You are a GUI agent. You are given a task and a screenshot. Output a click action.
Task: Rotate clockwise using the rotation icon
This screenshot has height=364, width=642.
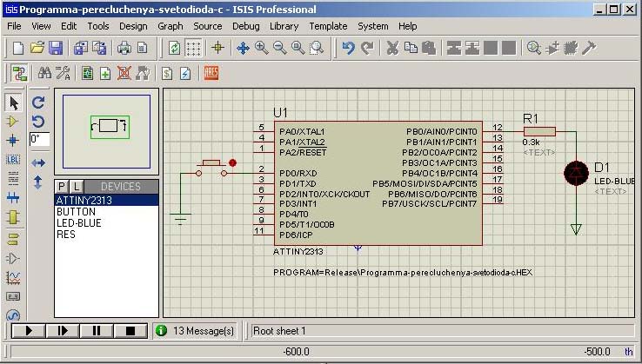(37, 103)
